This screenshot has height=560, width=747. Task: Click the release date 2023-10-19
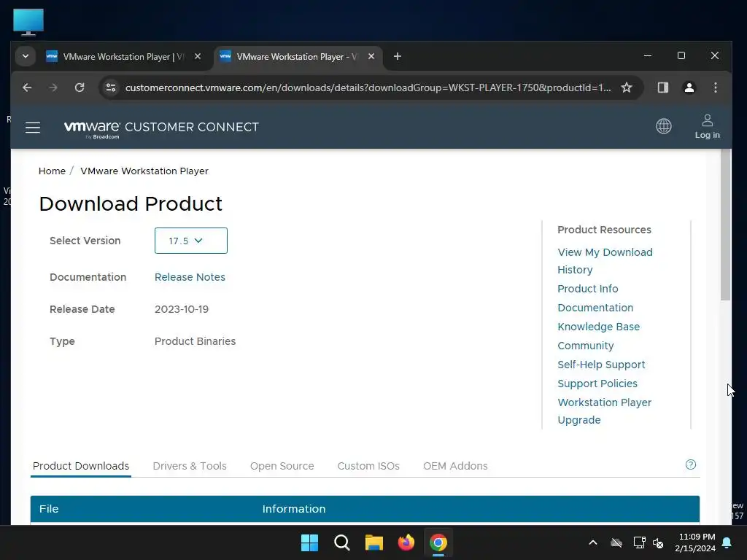(182, 309)
